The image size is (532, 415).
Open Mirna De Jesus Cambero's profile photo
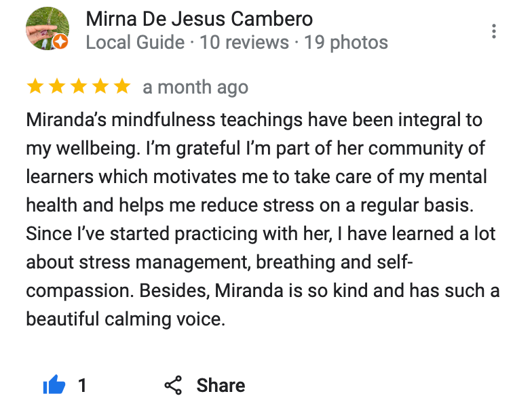pos(44,31)
